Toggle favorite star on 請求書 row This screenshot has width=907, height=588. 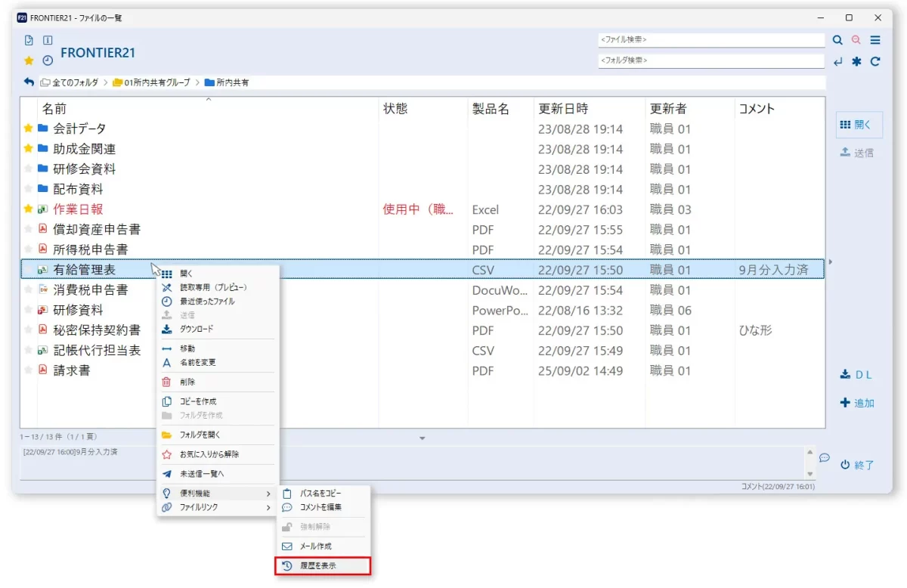tap(29, 370)
